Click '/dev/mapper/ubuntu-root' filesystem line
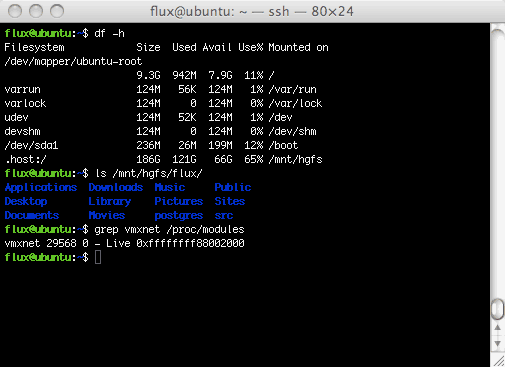The image size is (505, 367). tap(73, 62)
